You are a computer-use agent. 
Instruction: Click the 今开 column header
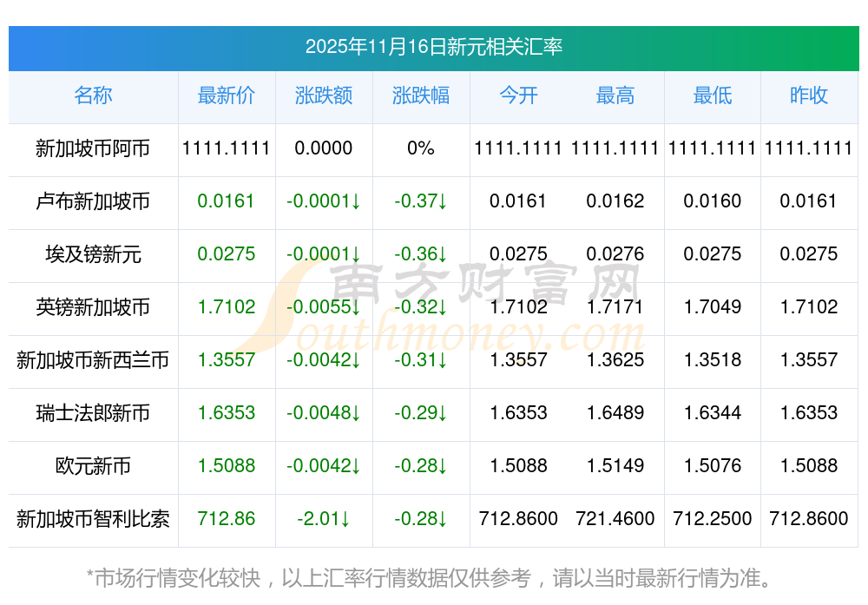pos(518,95)
